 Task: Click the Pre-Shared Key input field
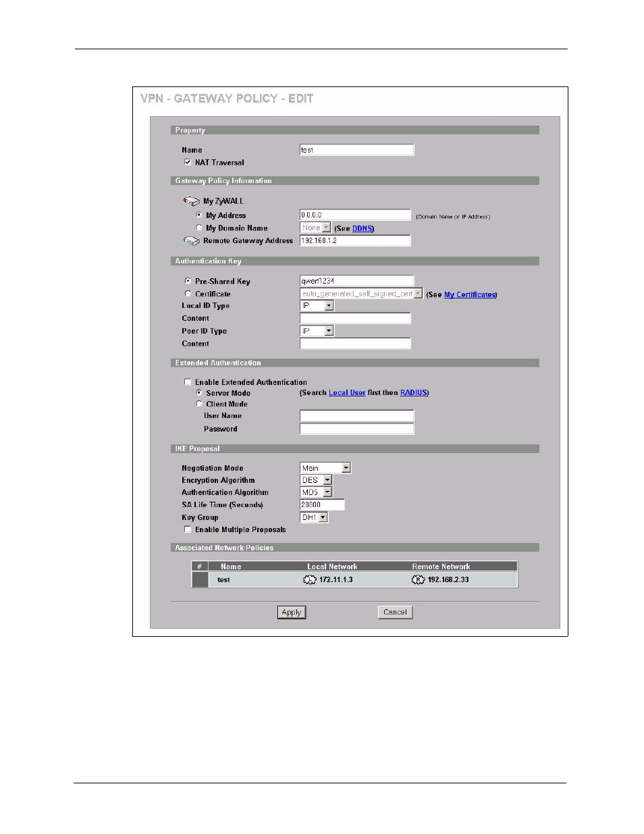coord(357,281)
